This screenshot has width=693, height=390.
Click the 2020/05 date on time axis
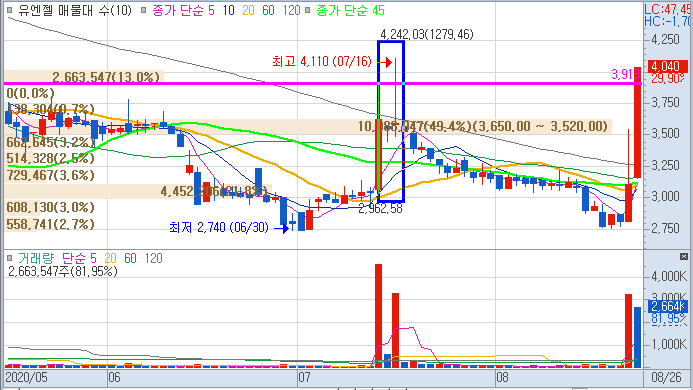click(x=26, y=378)
